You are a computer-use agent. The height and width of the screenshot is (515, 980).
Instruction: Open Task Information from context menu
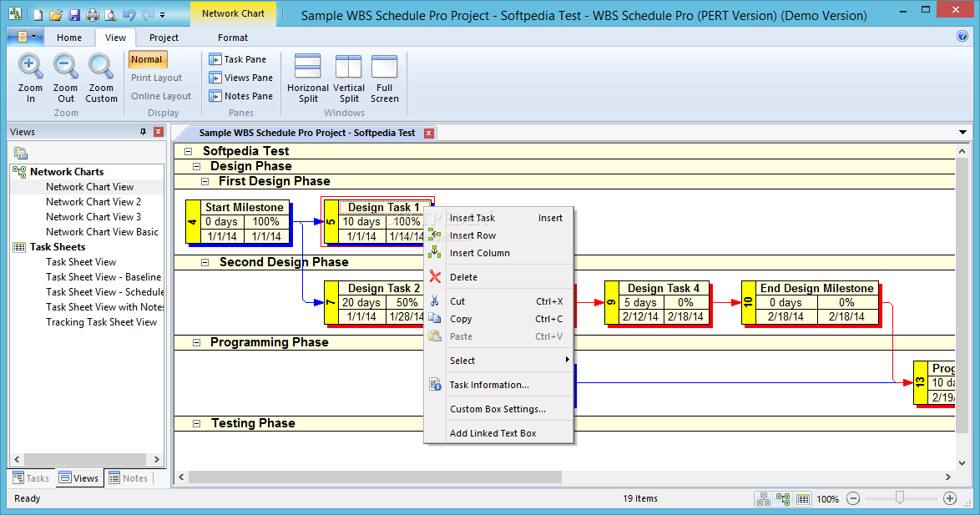point(498,385)
